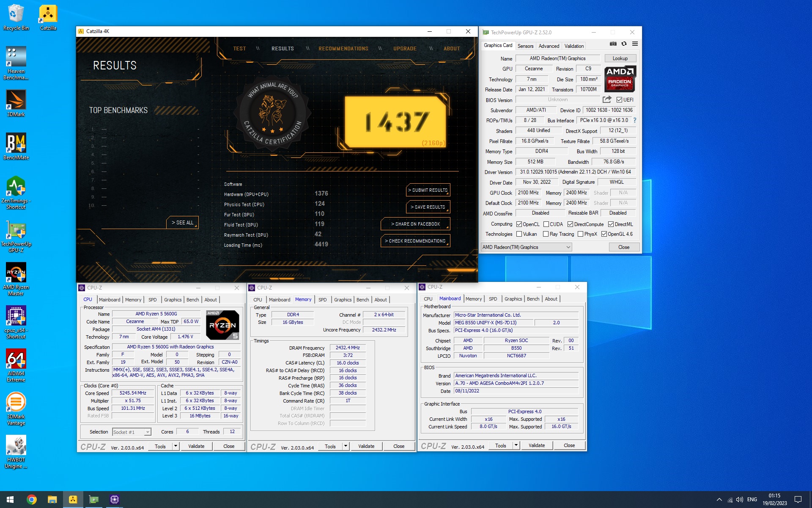Image resolution: width=812 pixels, height=508 pixels.
Task: Open the Catzilla desktop shortcut
Action: tap(48, 17)
